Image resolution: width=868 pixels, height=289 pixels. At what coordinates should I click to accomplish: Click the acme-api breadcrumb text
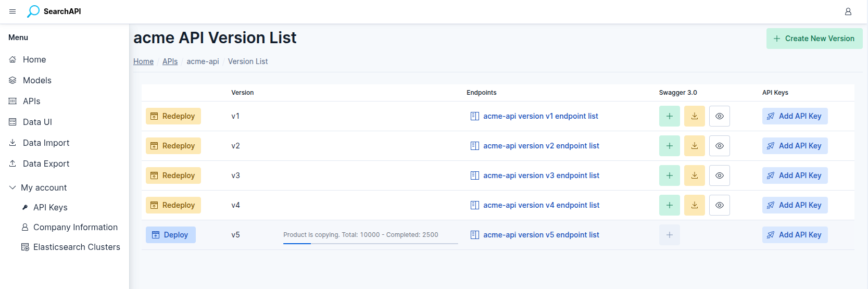(203, 61)
